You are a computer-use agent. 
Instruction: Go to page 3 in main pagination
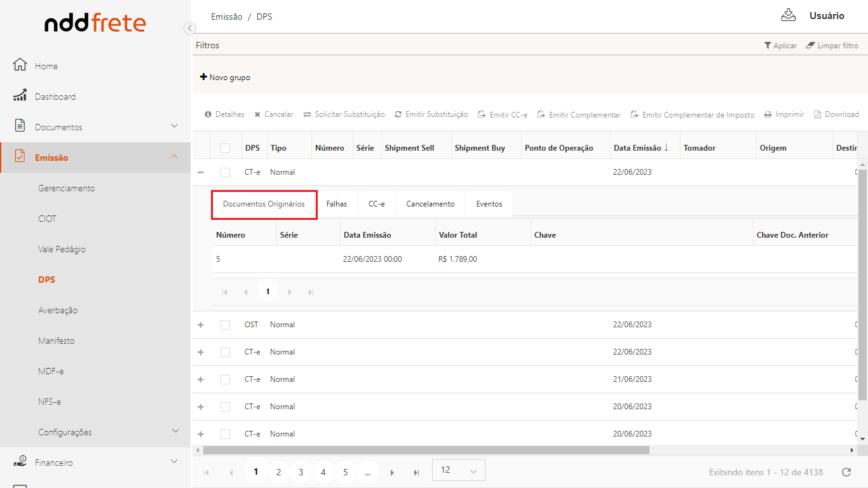[x=301, y=472]
